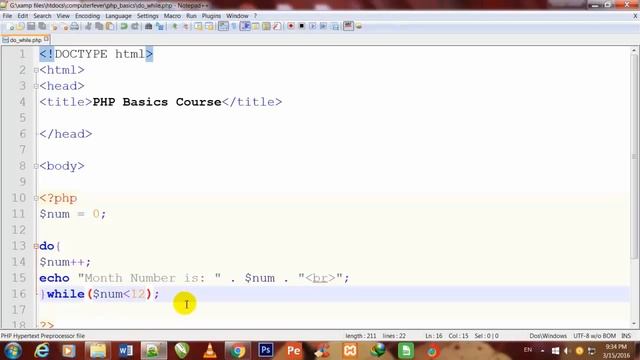640x360 pixels.
Task: Open VLC media player from the taskbar
Action: tap(210, 351)
